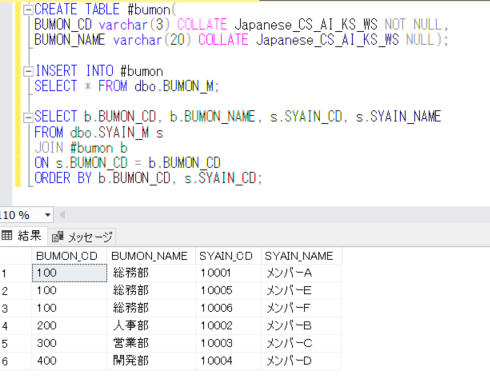Open the zoom percentage dropdown
Image resolution: width=490 pixels, height=376 pixels.
(48, 215)
